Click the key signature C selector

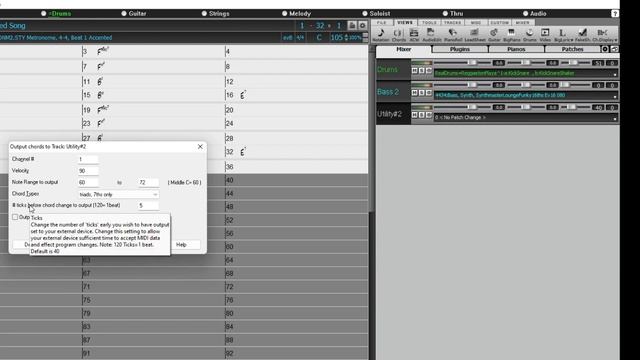pyautogui.click(x=319, y=38)
